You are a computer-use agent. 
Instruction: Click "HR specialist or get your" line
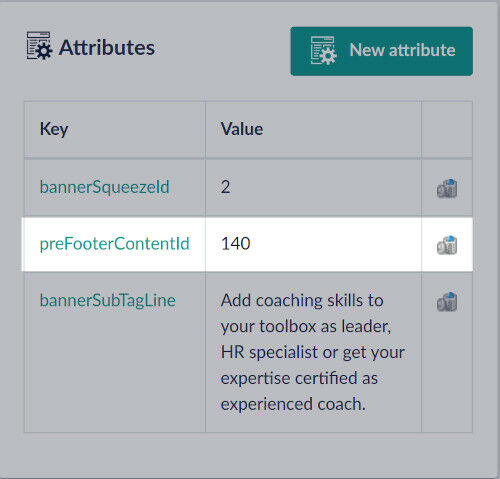click(313, 352)
